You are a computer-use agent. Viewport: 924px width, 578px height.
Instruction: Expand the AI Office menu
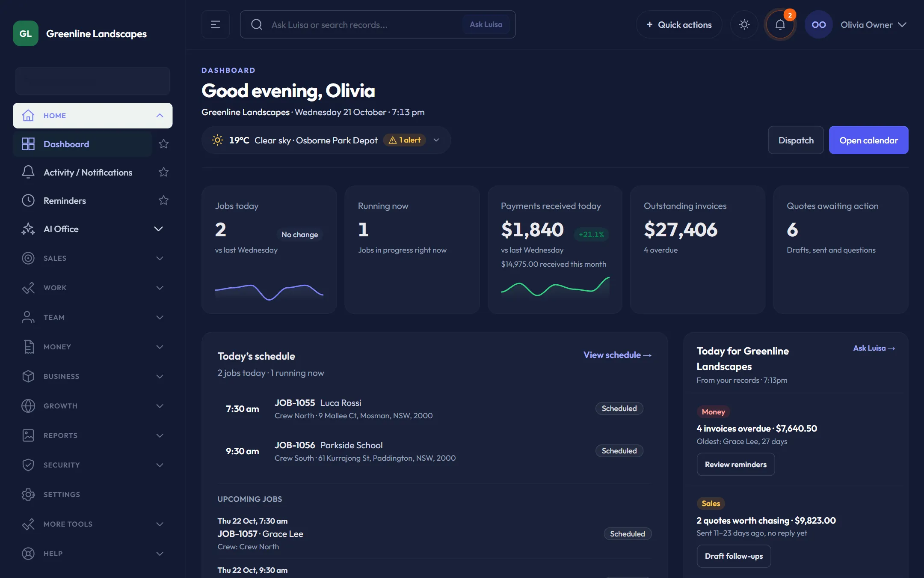pos(93,229)
